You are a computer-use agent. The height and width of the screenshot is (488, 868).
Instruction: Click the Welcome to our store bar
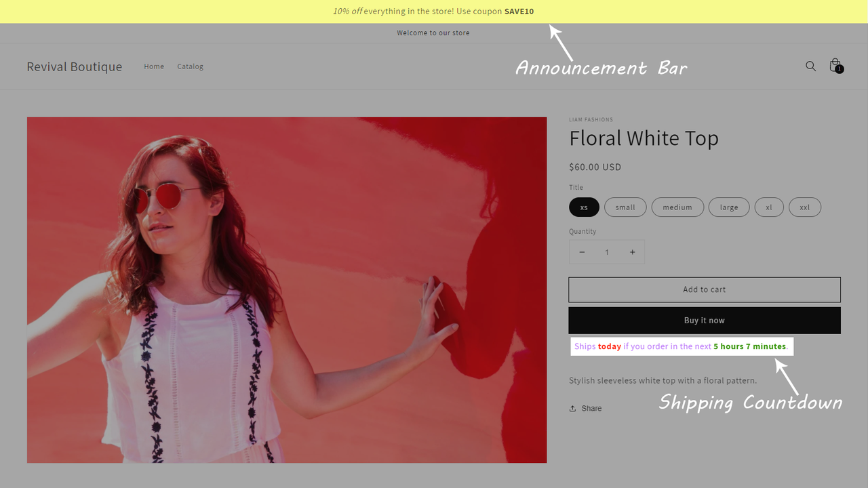433,33
